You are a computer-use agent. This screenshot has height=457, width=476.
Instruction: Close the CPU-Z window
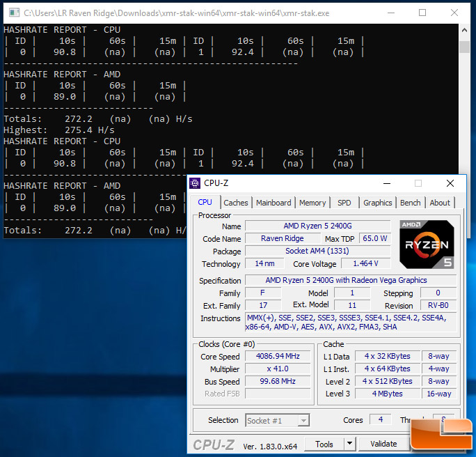pyautogui.click(x=450, y=183)
